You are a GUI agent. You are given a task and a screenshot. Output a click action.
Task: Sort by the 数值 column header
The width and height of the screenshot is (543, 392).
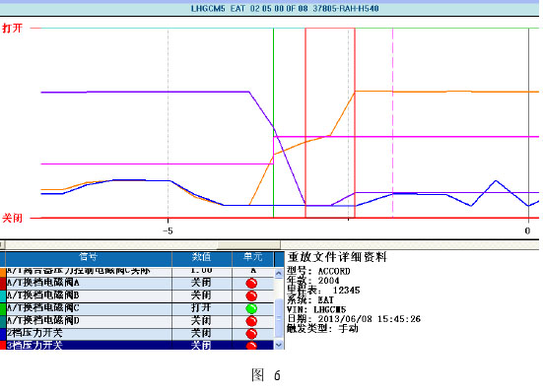pos(202,257)
